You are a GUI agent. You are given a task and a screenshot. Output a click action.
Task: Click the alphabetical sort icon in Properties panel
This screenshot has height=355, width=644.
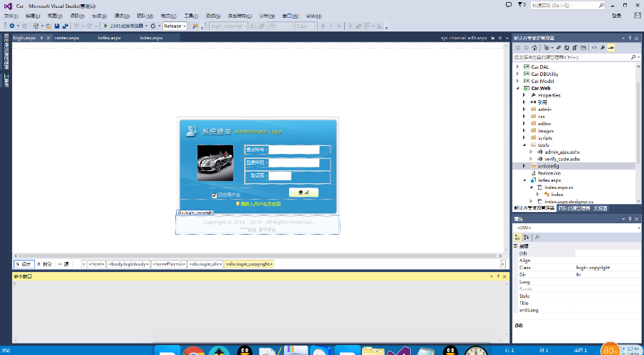[526, 237]
